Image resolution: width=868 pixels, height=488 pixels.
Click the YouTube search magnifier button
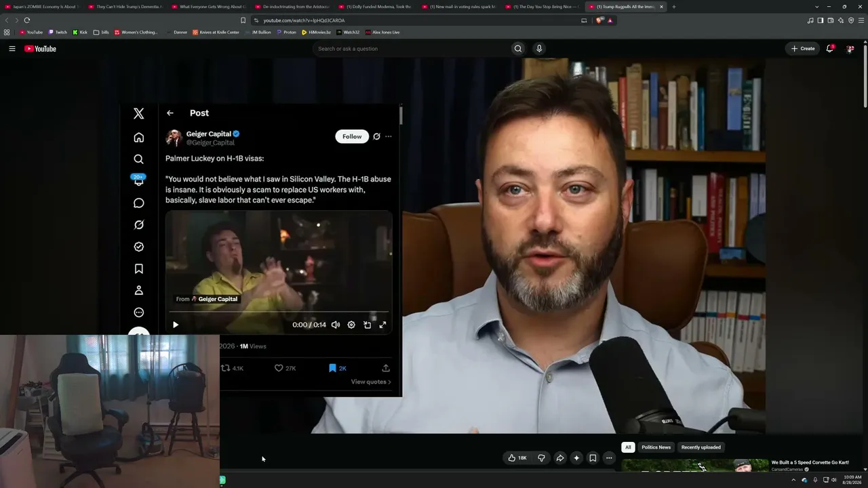518,49
